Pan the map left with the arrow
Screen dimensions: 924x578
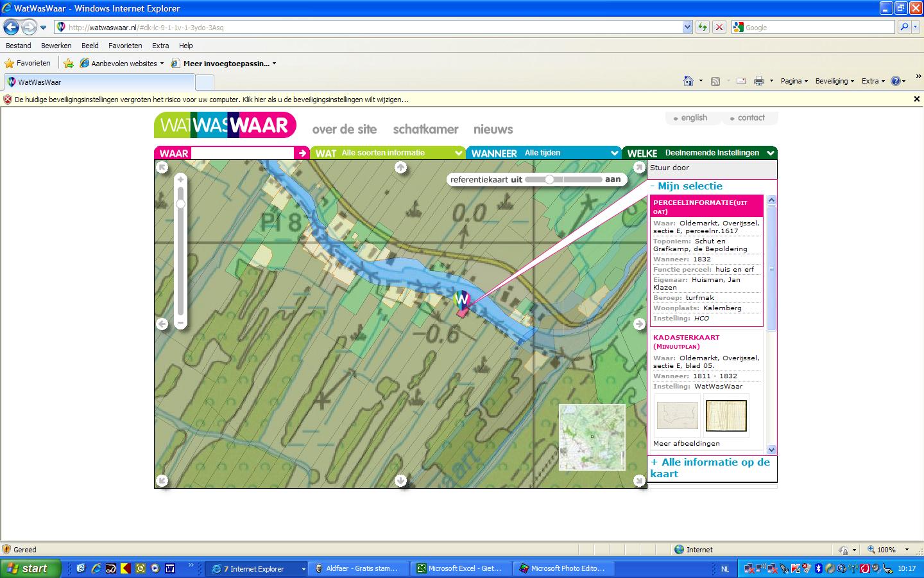(162, 324)
